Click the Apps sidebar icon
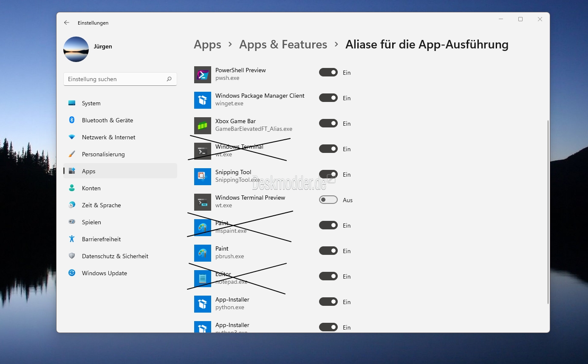 click(72, 171)
